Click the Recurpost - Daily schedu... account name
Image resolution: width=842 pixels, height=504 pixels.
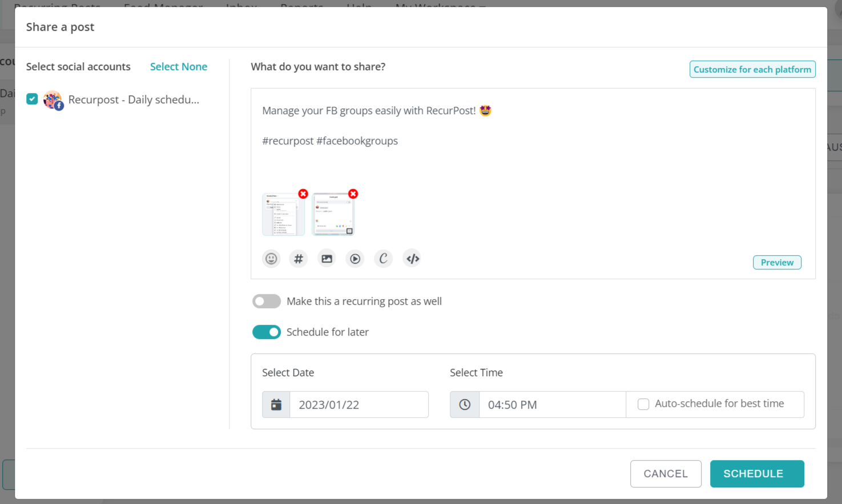point(134,100)
